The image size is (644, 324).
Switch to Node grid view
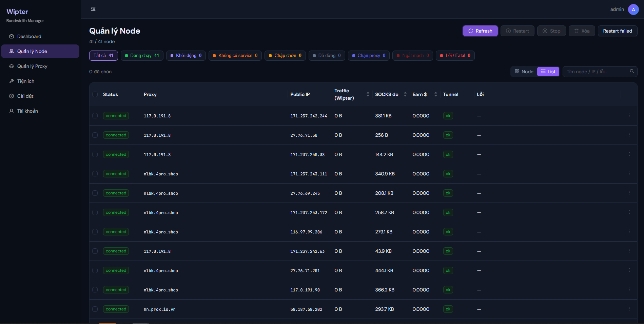pos(524,72)
